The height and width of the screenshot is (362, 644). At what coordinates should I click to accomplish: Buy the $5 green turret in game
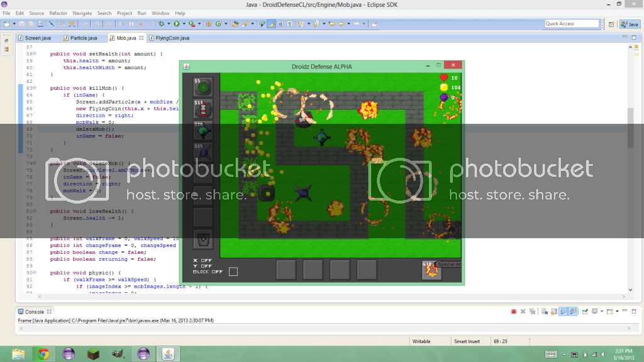click(203, 87)
